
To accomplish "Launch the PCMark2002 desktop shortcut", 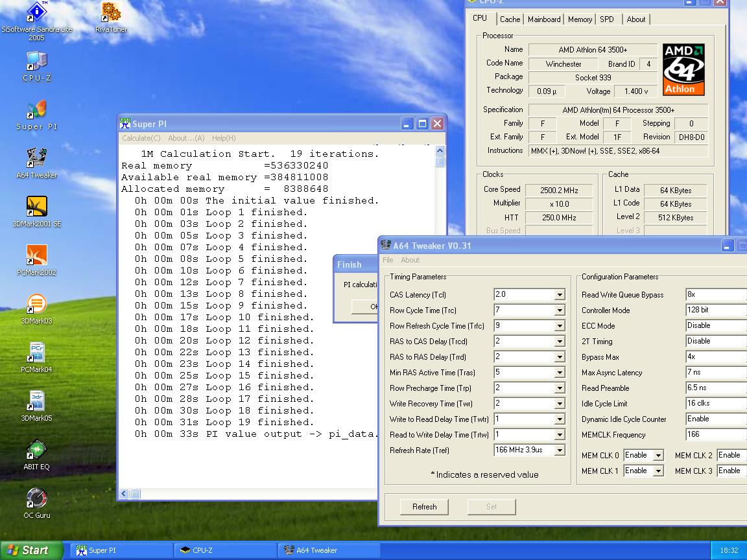I will [36, 256].
